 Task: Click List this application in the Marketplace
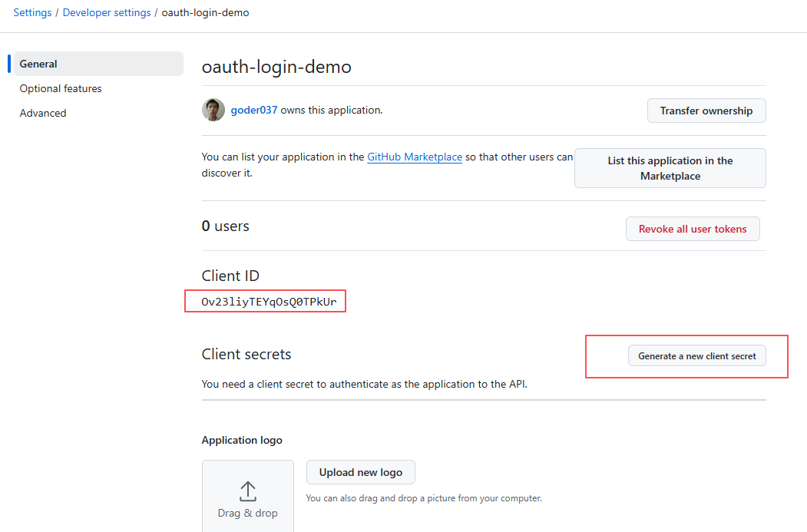tap(670, 168)
